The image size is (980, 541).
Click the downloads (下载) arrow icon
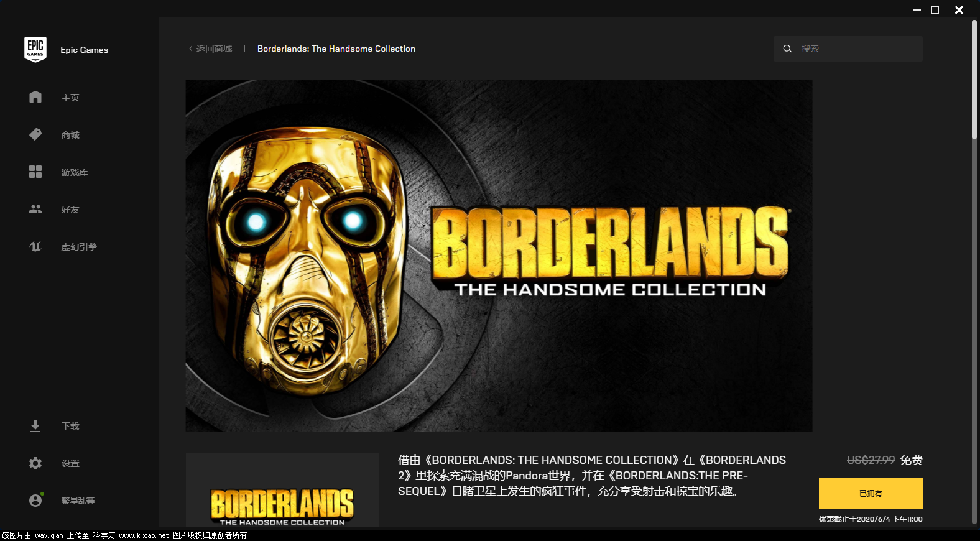click(x=35, y=425)
